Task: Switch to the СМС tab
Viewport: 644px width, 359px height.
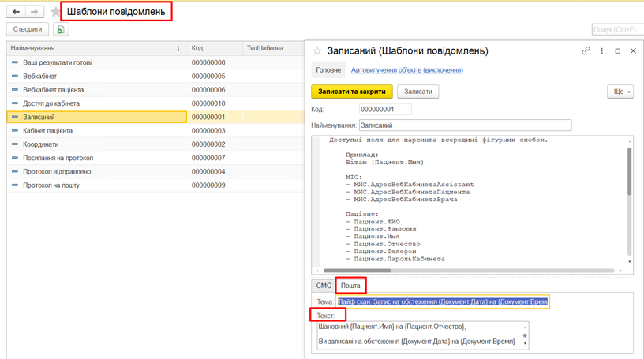Action: [324, 286]
